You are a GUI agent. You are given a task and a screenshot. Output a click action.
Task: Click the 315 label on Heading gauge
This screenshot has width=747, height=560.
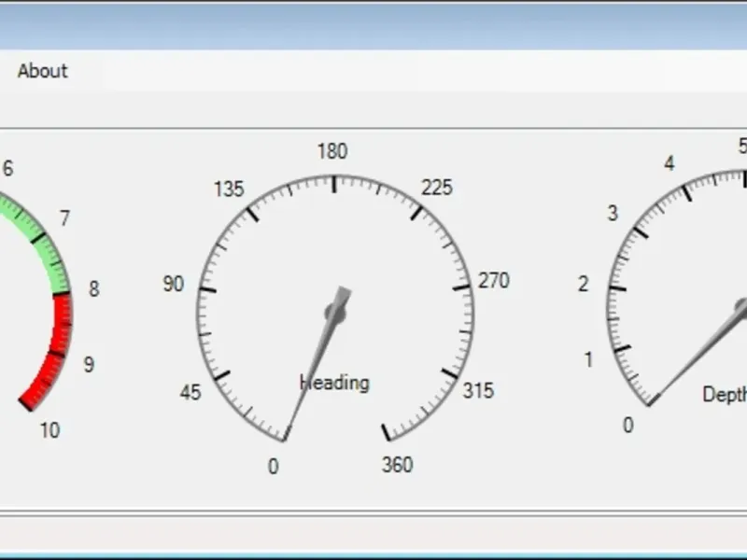coord(478,391)
